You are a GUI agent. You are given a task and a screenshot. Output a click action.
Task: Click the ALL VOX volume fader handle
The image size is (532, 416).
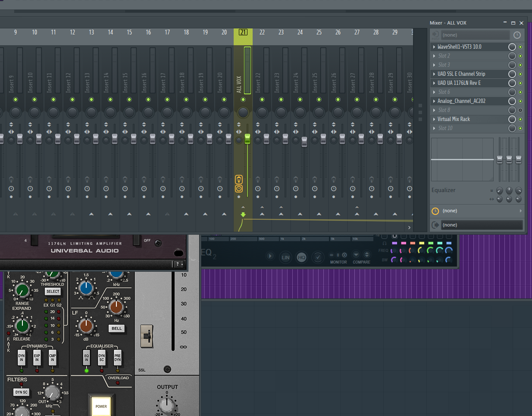247,139
